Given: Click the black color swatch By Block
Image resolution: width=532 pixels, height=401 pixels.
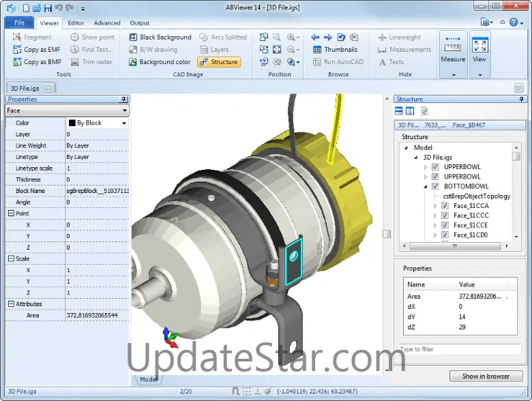Looking at the screenshot, I should point(72,123).
